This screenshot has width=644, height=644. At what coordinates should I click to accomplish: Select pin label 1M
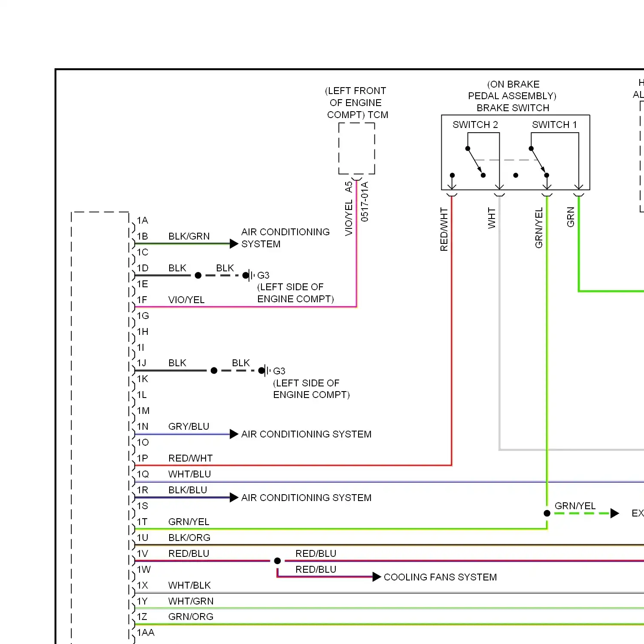click(143, 410)
